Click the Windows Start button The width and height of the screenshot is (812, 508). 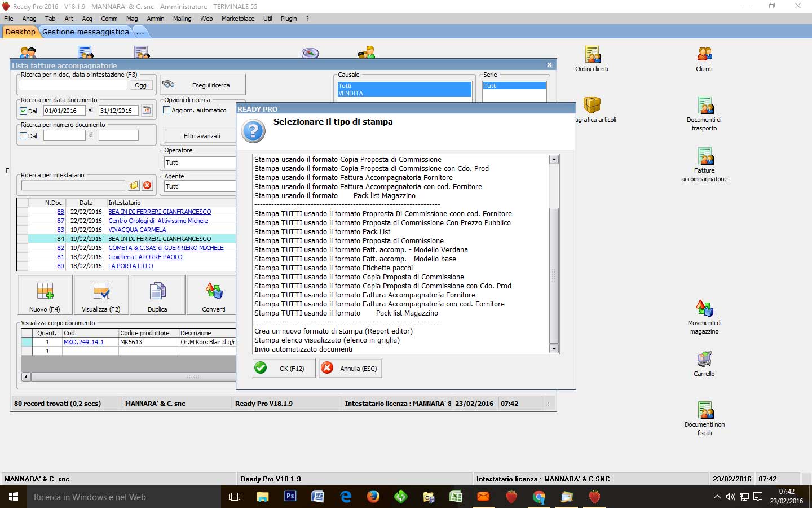pos(14,497)
